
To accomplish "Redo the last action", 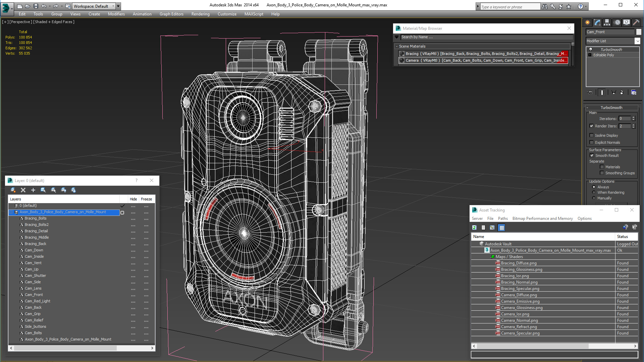I will tap(56, 6).
